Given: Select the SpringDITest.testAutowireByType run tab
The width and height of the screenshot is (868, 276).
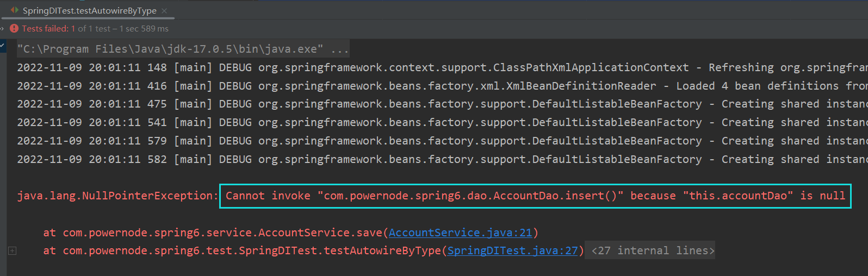Looking at the screenshot, I should click(89, 10).
